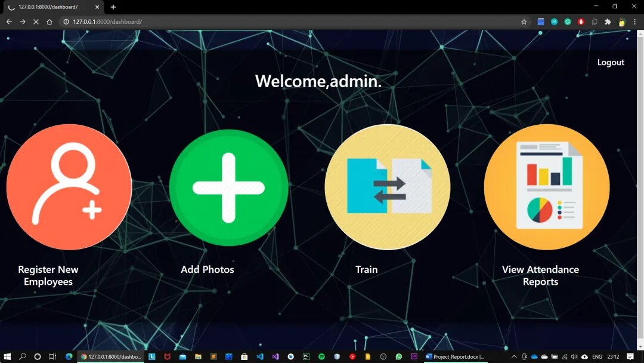Open Windows Start menu
644x363 pixels.
7,357
